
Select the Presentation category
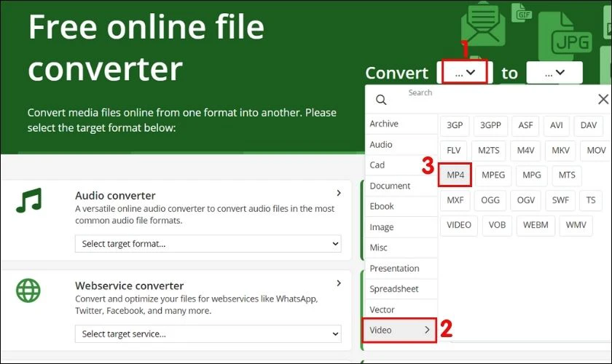pos(401,269)
